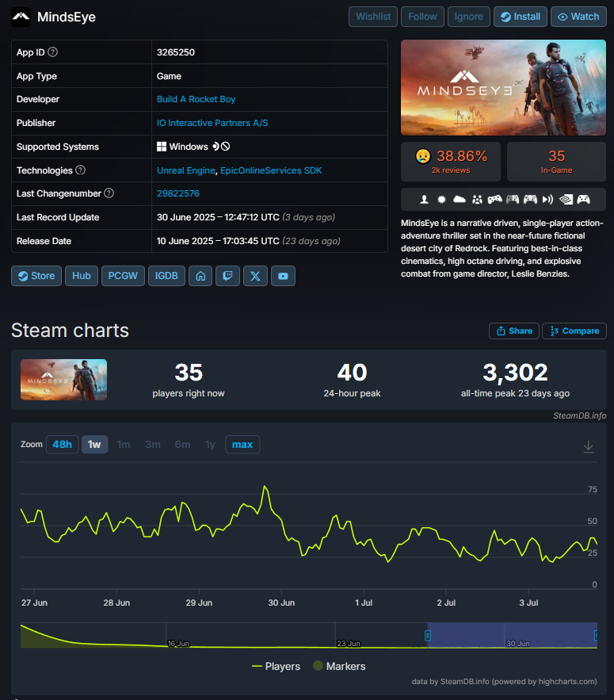The image size is (614, 700).
Task: Click the Ignore button
Action: 468,17
